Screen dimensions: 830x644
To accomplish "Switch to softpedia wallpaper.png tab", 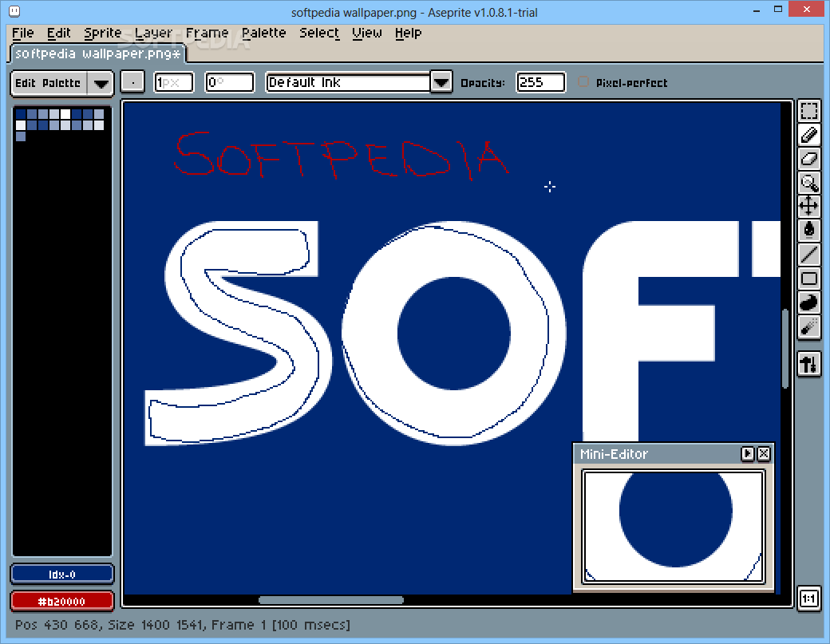I will point(97,53).
